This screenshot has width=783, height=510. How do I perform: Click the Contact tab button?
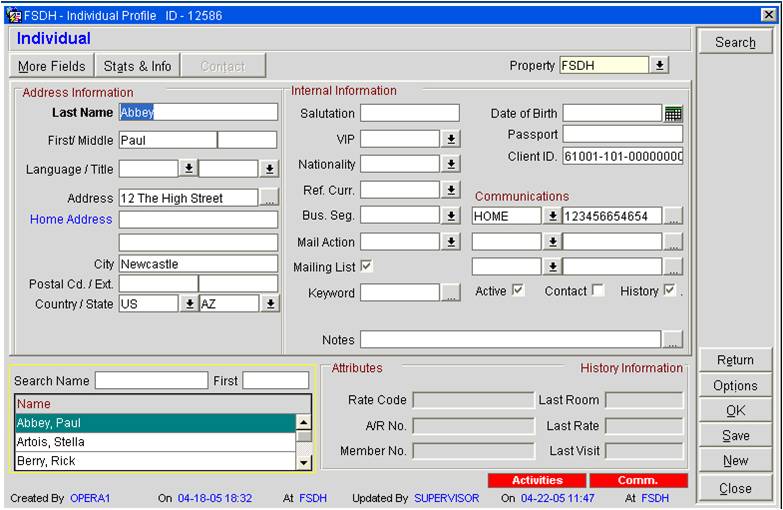223,66
